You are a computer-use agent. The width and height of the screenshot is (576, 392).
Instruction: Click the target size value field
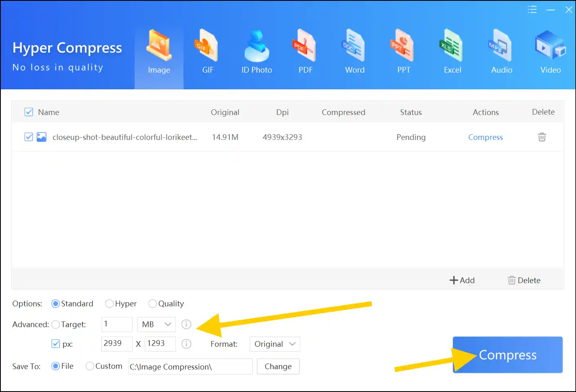pos(117,324)
